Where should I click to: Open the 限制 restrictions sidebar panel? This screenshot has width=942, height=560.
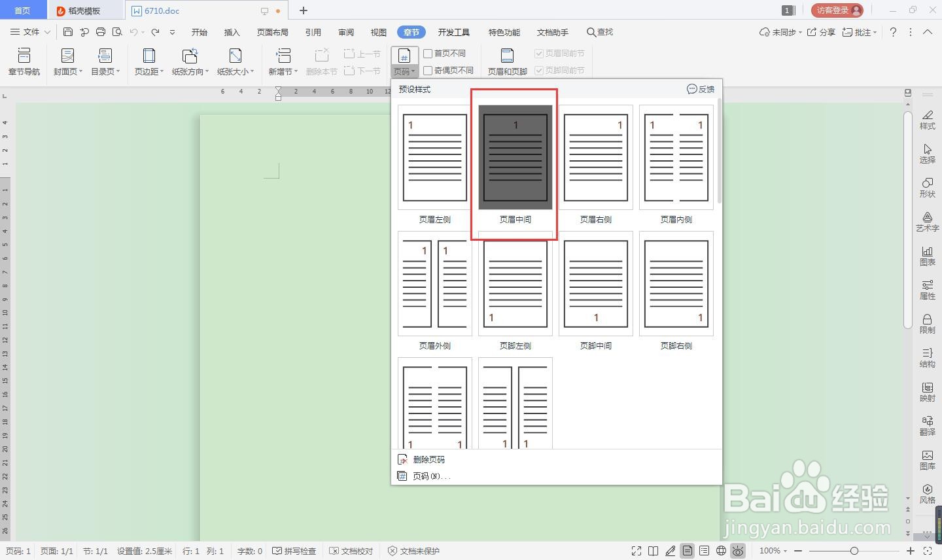click(x=927, y=323)
